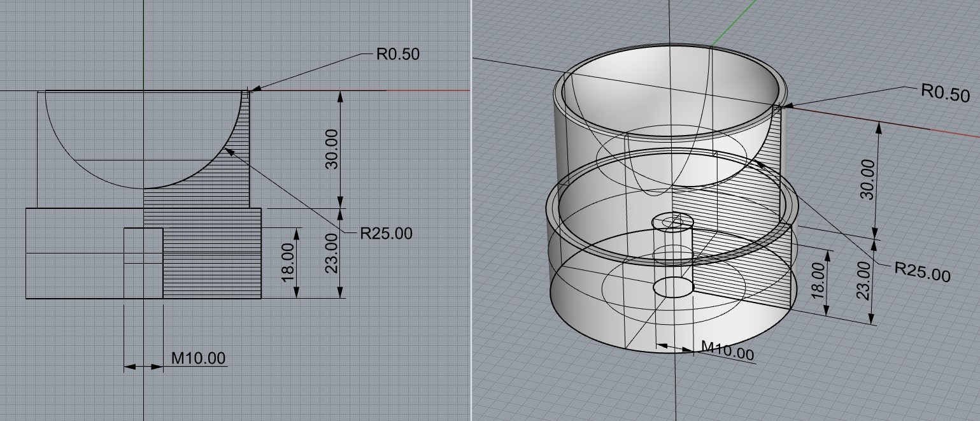Select the 18.00 dimension in the perspective view
The height and width of the screenshot is (421, 980).
pyautogui.click(x=818, y=280)
